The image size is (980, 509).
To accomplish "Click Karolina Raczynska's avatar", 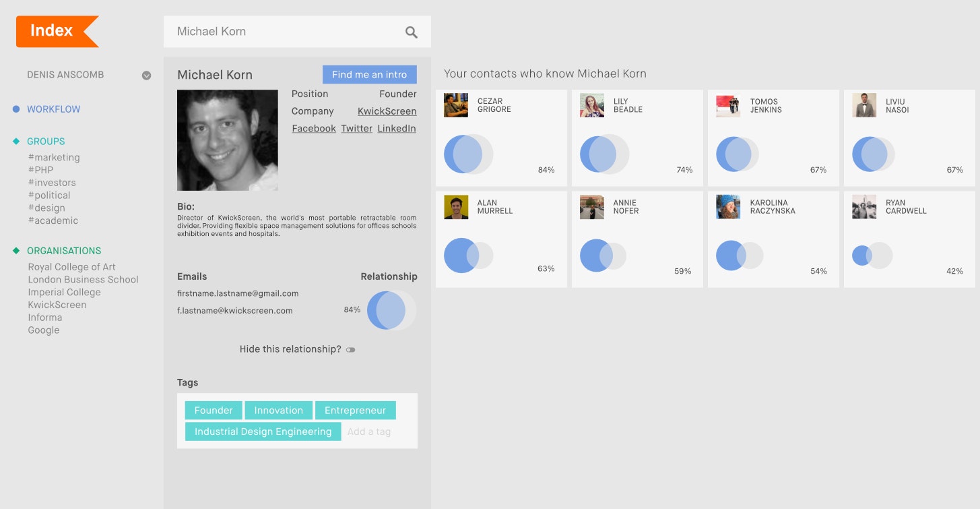I will [728, 207].
